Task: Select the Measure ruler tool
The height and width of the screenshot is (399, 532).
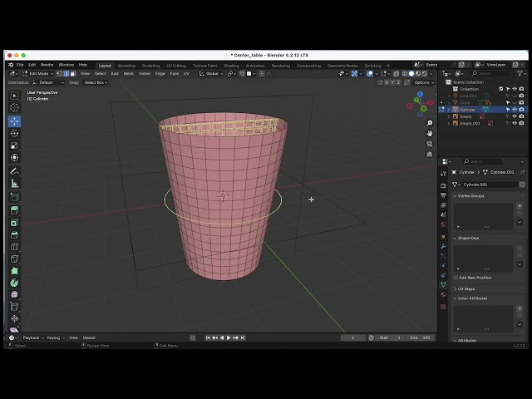Action: pos(14,184)
